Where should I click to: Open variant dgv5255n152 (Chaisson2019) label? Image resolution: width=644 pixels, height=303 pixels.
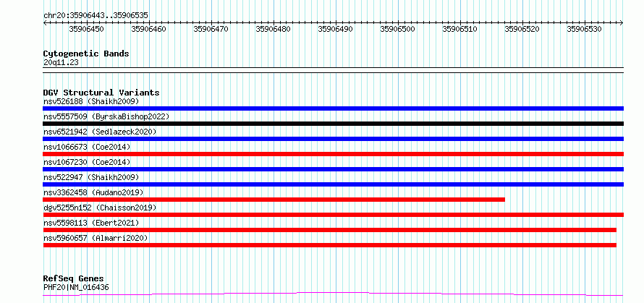click(100, 208)
